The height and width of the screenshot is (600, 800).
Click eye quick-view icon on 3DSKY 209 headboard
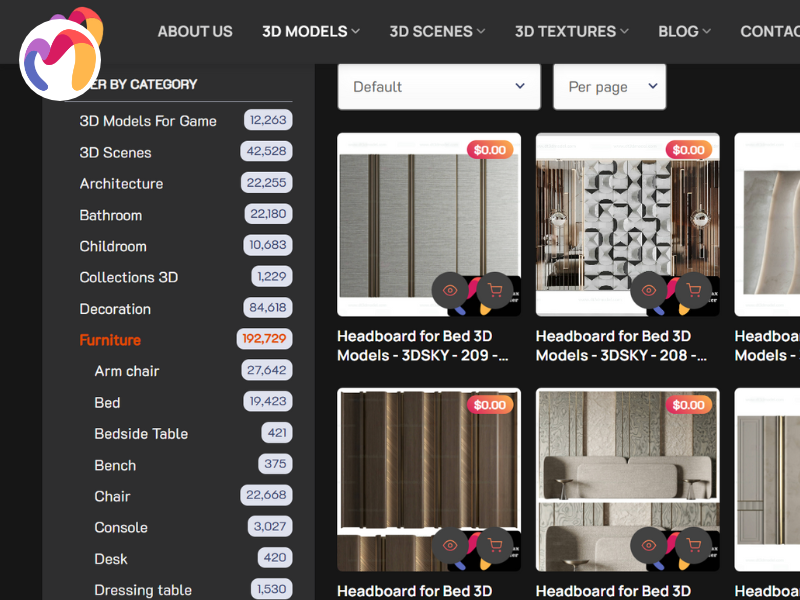[450, 291]
